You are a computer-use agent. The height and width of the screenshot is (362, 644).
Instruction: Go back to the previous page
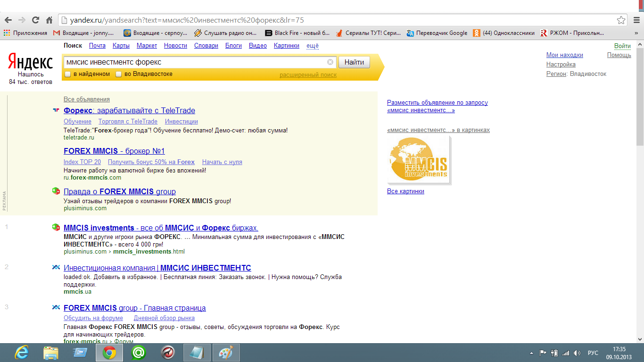coord(8,20)
